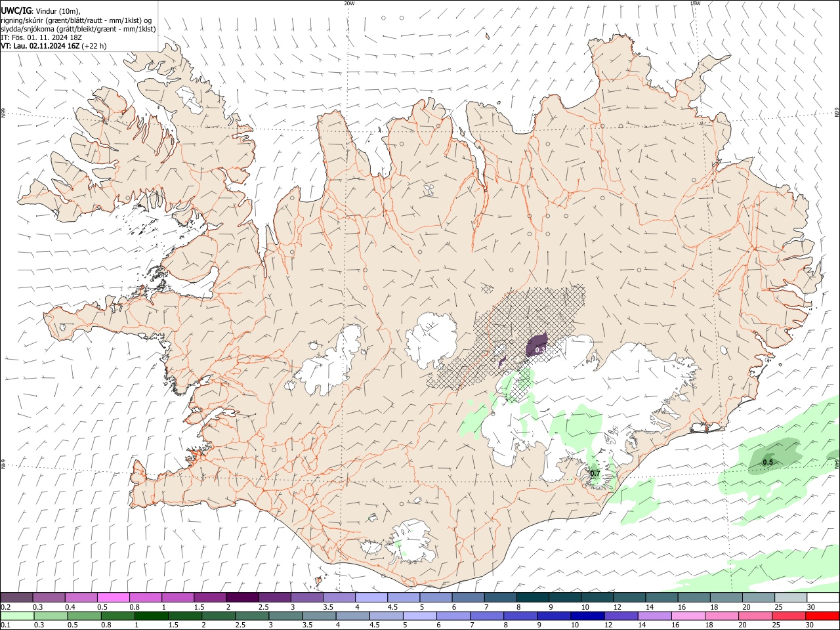The width and height of the screenshot is (840, 630).
Task: Click the grey-teal 16 snow-scale swatch
Action: coord(694,598)
